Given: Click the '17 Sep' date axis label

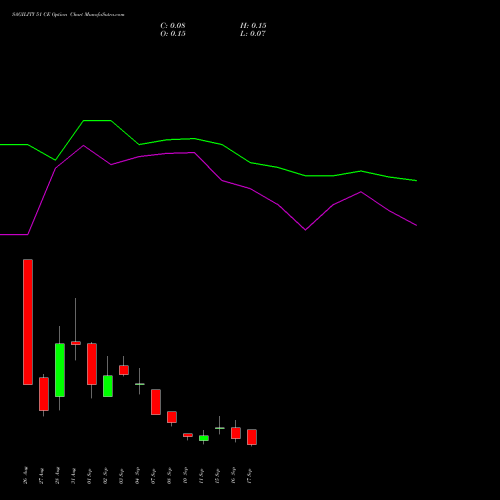Looking at the screenshot, I should (x=250, y=475).
